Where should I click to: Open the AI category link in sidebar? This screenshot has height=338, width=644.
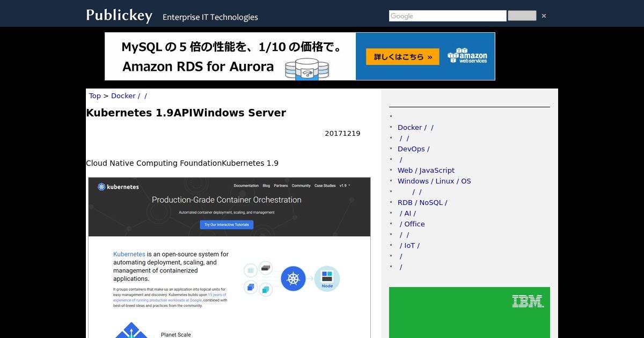tap(408, 213)
